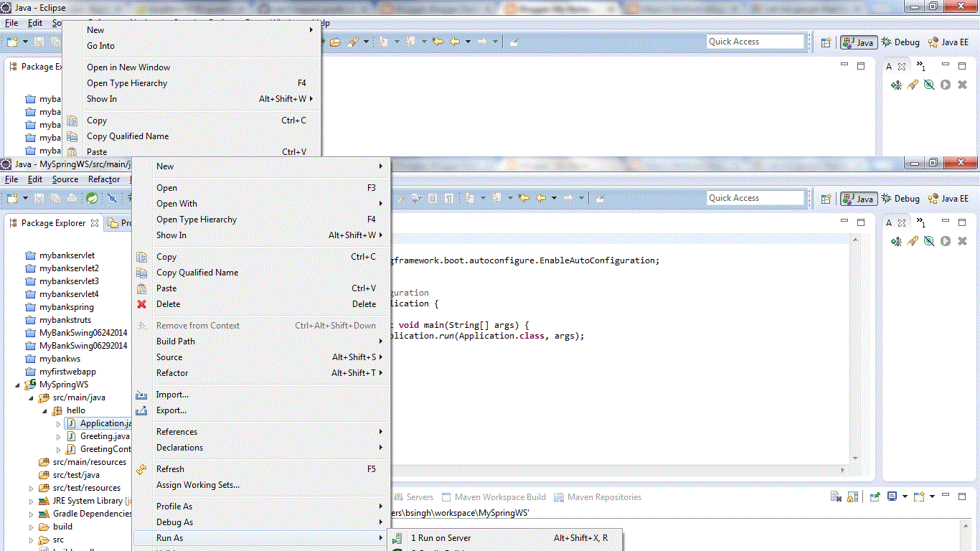Select the Paste icon in the context menu
Viewport: 980px width, 551px height.
click(141, 288)
